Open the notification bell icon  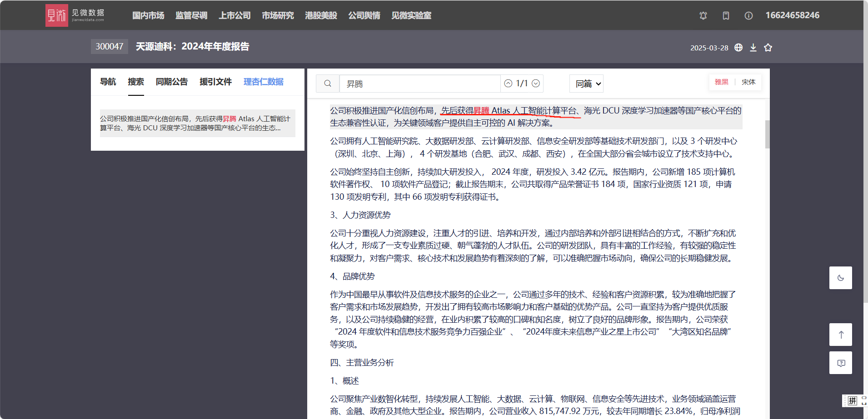click(x=703, y=15)
